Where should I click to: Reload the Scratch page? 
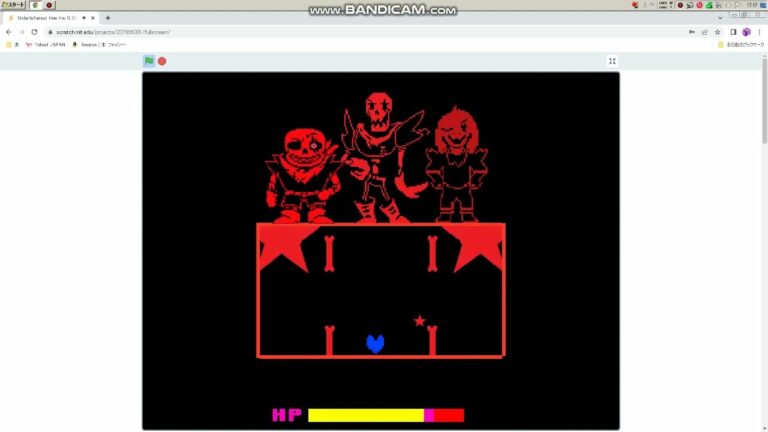click(x=34, y=32)
